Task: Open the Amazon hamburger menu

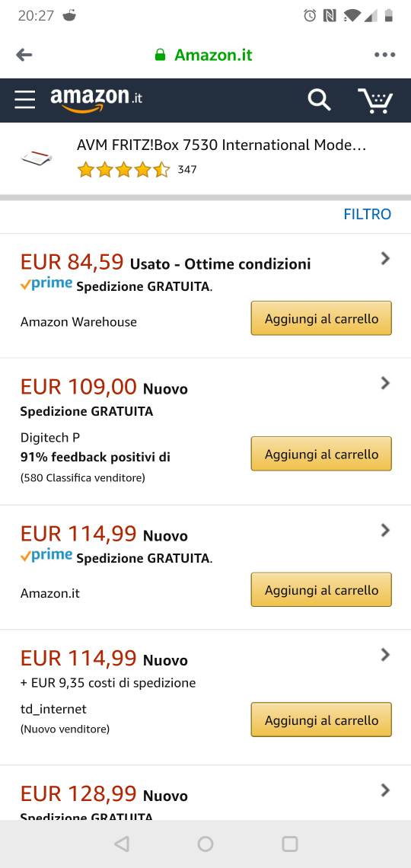Action: (x=25, y=100)
